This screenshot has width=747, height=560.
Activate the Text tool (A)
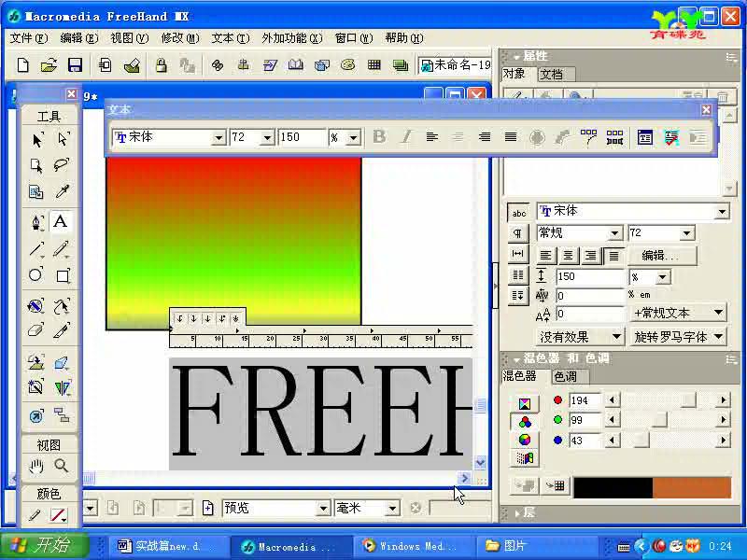61,221
